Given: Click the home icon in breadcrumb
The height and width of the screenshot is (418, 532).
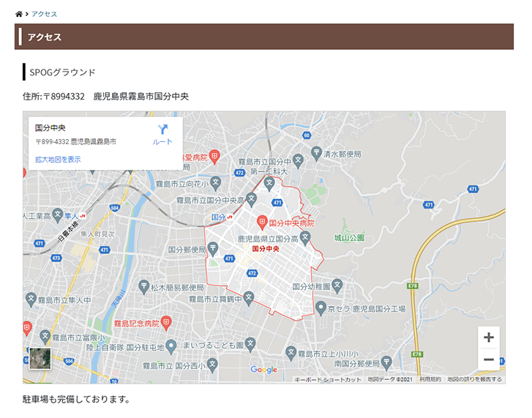Looking at the screenshot, I should coord(19,14).
